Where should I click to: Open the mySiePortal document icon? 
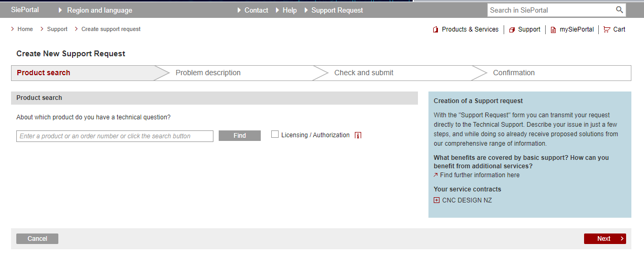(553, 30)
